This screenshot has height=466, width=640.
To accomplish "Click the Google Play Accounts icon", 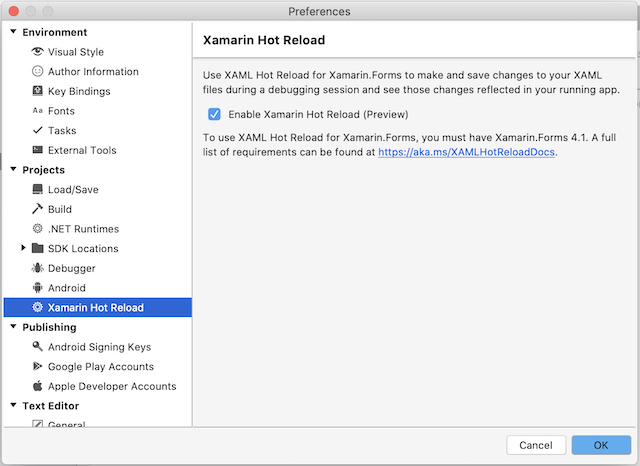I will 37,366.
